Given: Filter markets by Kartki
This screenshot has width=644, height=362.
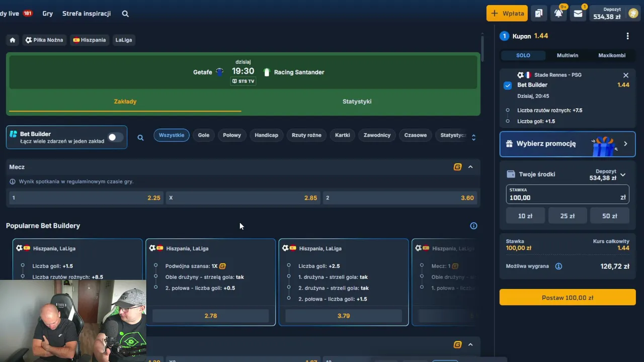Looking at the screenshot, I should tap(343, 135).
